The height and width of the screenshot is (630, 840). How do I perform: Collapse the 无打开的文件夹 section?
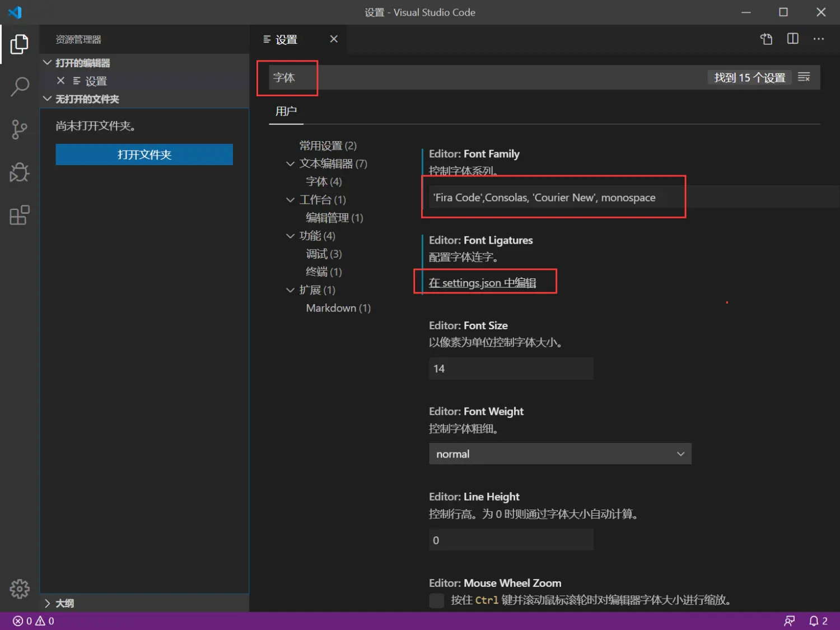[x=48, y=99]
